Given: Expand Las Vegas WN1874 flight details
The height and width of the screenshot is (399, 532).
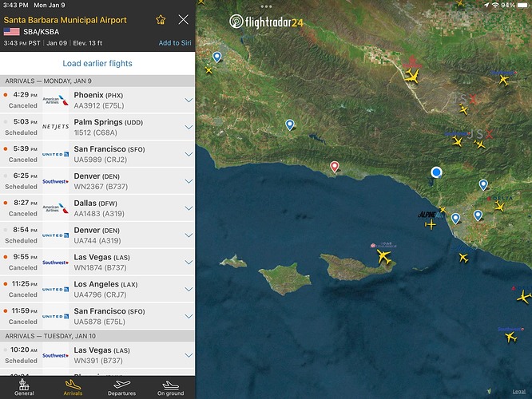Looking at the screenshot, I should tap(189, 263).
